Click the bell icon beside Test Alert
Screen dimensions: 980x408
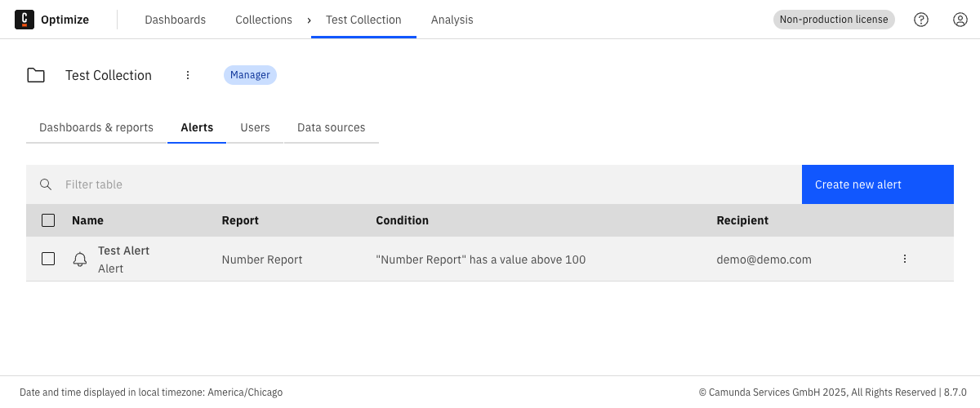(x=80, y=259)
